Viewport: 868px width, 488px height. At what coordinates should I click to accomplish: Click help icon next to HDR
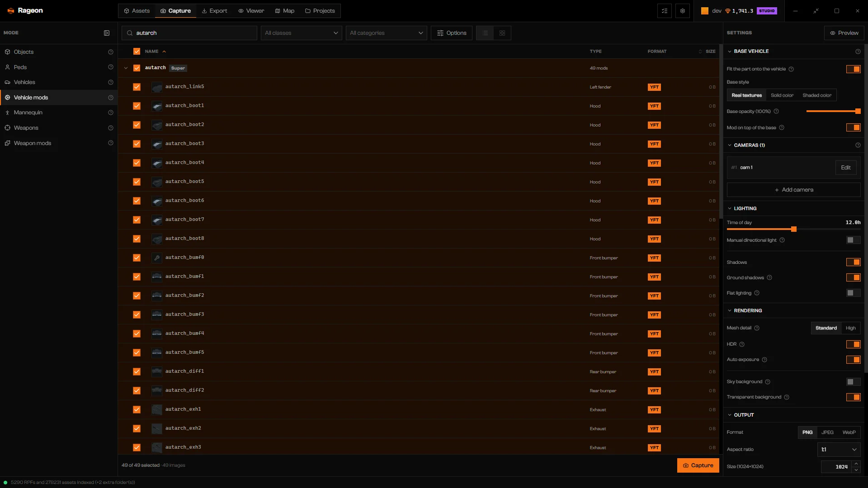(742, 344)
